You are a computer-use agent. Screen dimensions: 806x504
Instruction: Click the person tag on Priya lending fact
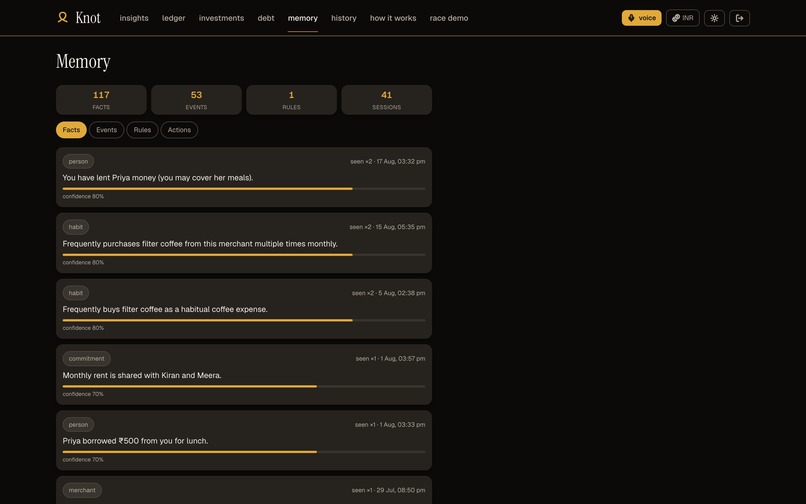tap(78, 161)
